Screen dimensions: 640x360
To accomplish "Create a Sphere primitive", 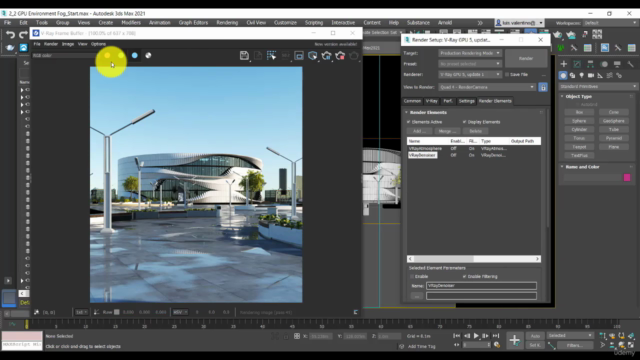I will tap(579, 121).
